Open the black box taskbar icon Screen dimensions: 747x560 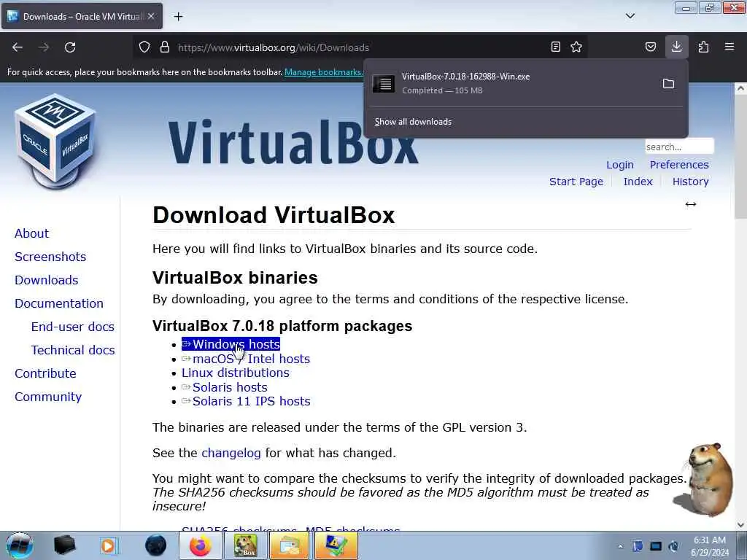click(64, 545)
